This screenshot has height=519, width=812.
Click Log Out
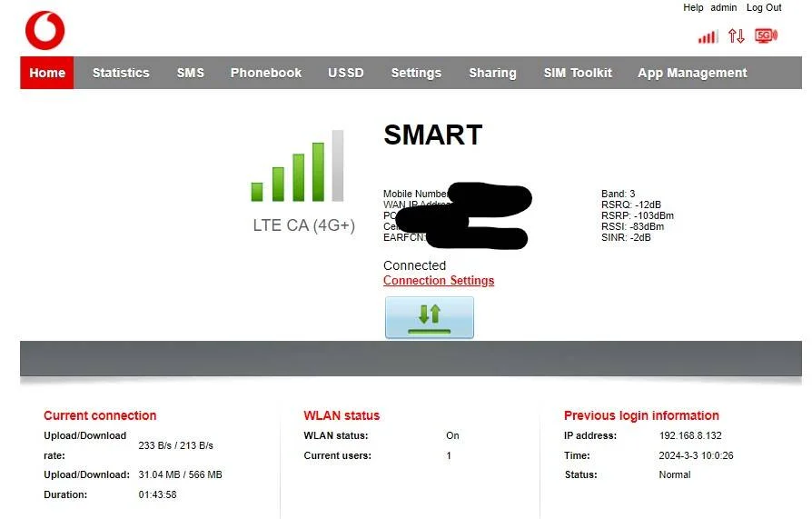tap(764, 8)
